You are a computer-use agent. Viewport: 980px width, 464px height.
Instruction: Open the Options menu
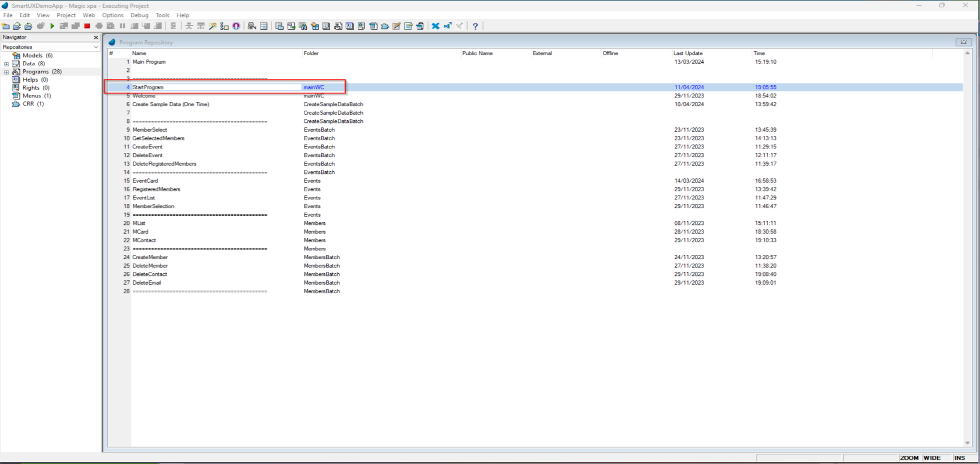tap(112, 15)
